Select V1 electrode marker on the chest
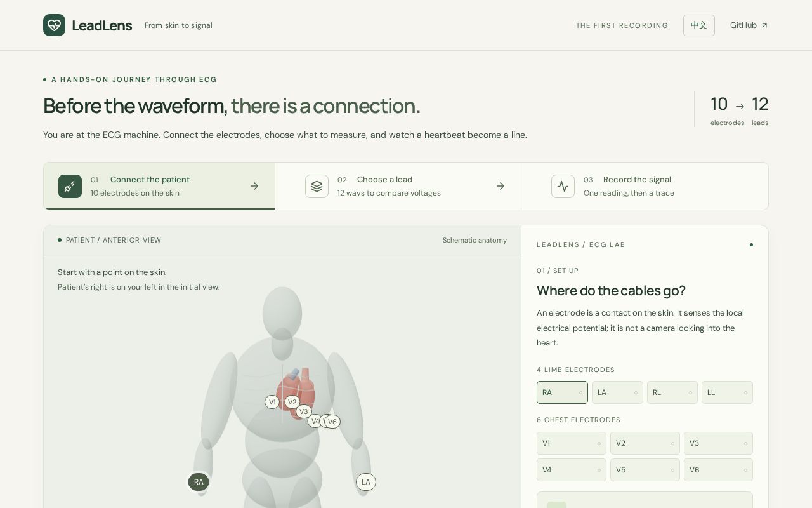The width and height of the screenshot is (812, 508). tap(272, 402)
